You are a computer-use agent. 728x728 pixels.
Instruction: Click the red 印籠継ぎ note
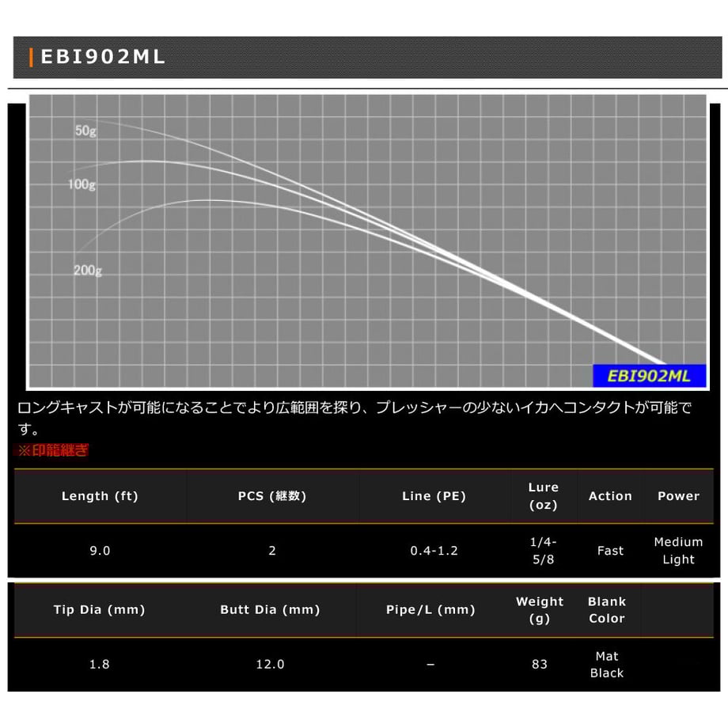52,450
